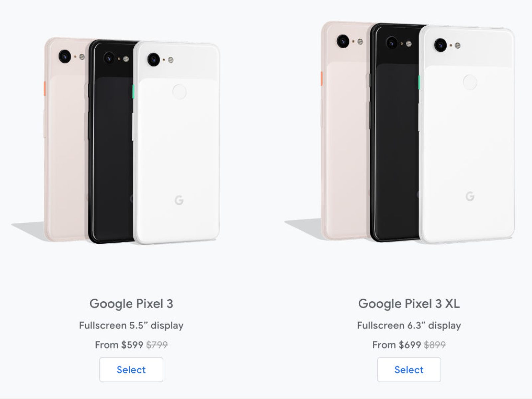The image size is (532, 399).
Task: Click the Select button under Google Pixel 3
Action: (131, 369)
